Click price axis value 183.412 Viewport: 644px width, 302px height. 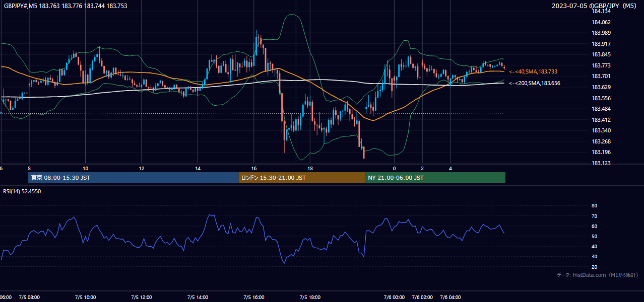(x=601, y=120)
